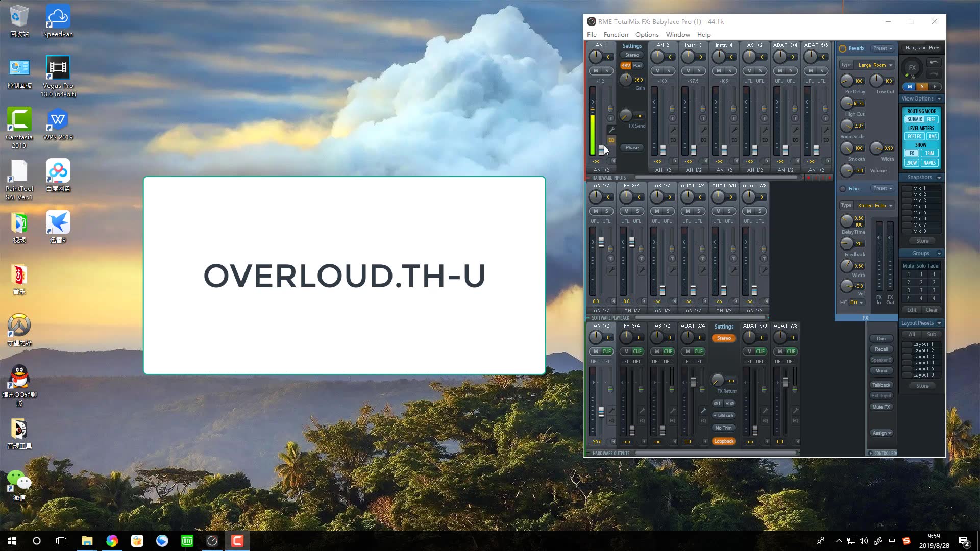Open the Function menu
The height and width of the screenshot is (551, 980).
[x=616, y=35]
